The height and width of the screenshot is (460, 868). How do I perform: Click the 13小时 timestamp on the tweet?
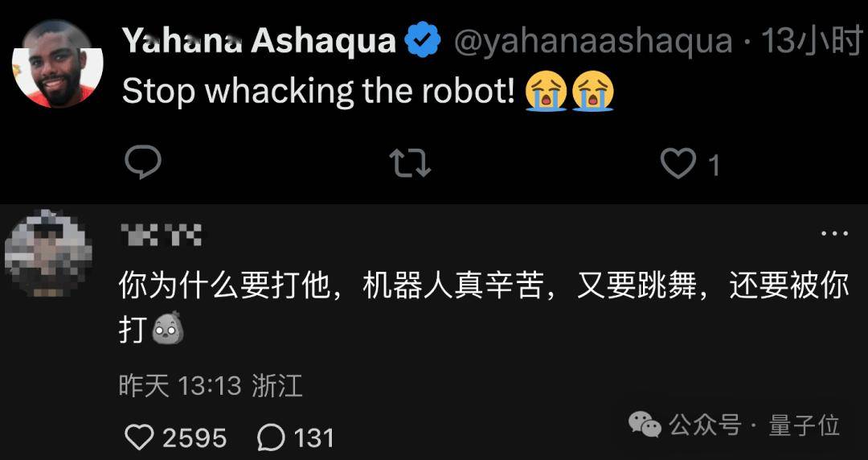pyautogui.click(x=813, y=41)
